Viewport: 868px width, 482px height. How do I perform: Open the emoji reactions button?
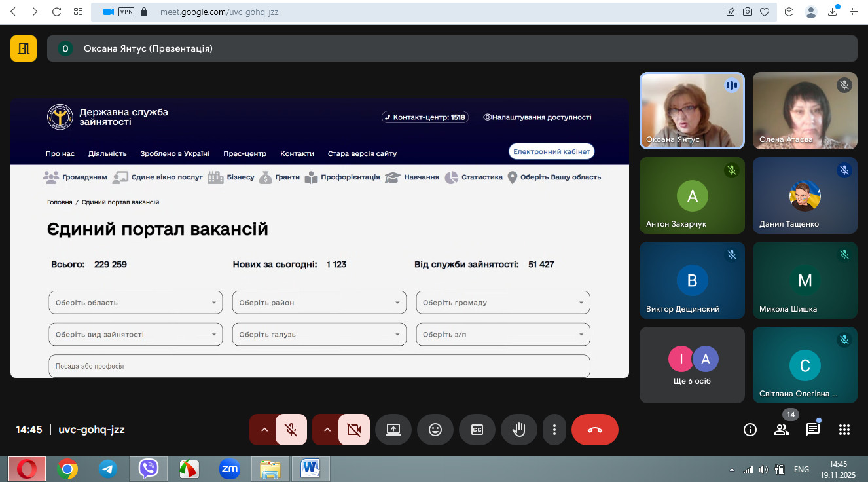[x=435, y=430]
